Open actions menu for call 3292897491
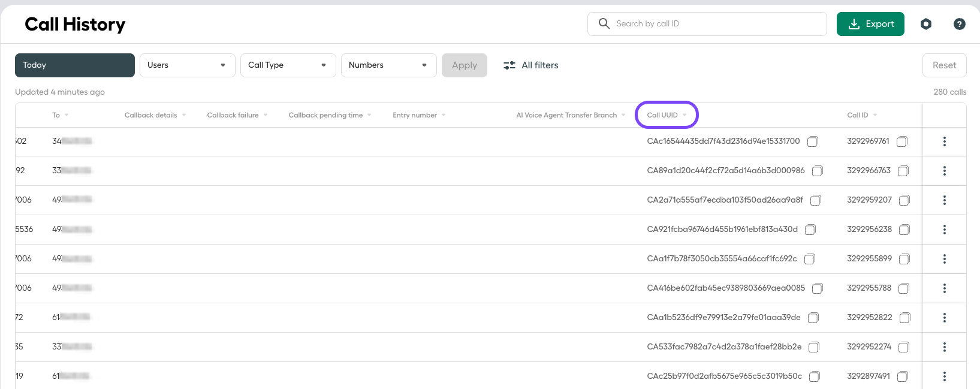Image resolution: width=980 pixels, height=389 pixels. pyautogui.click(x=945, y=376)
